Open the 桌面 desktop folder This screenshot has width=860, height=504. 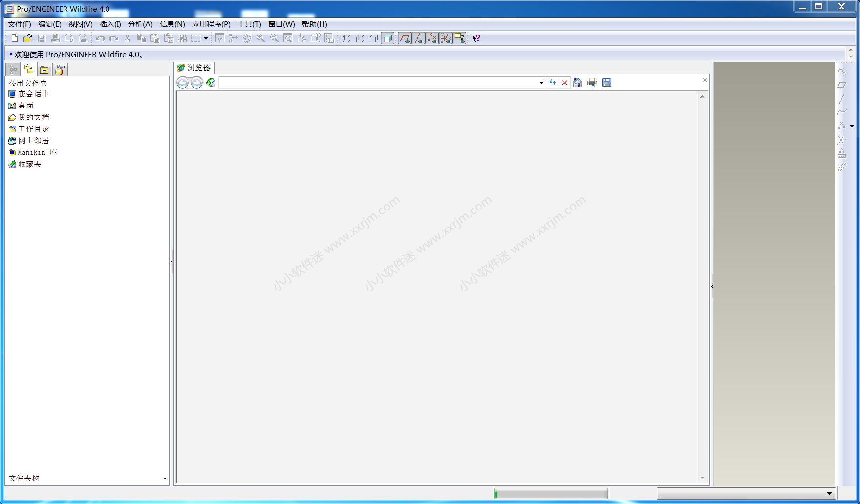point(21,105)
